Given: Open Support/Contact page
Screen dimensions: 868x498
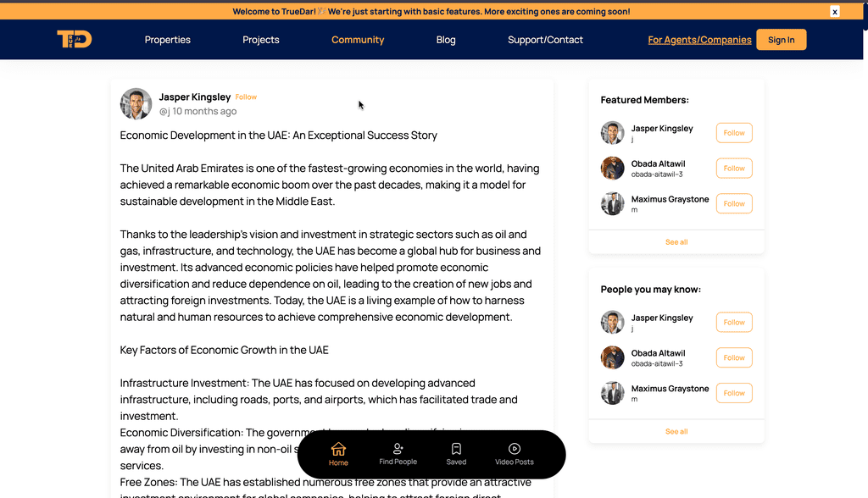Looking at the screenshot, I should click(545, 40).
